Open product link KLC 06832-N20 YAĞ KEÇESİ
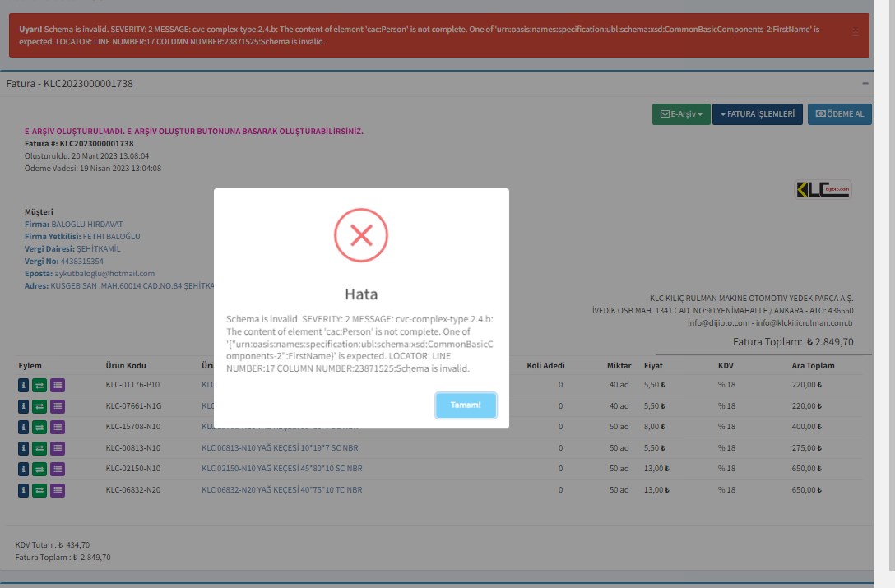The width and height of the screenshot is (895, 588). (281, 490)
